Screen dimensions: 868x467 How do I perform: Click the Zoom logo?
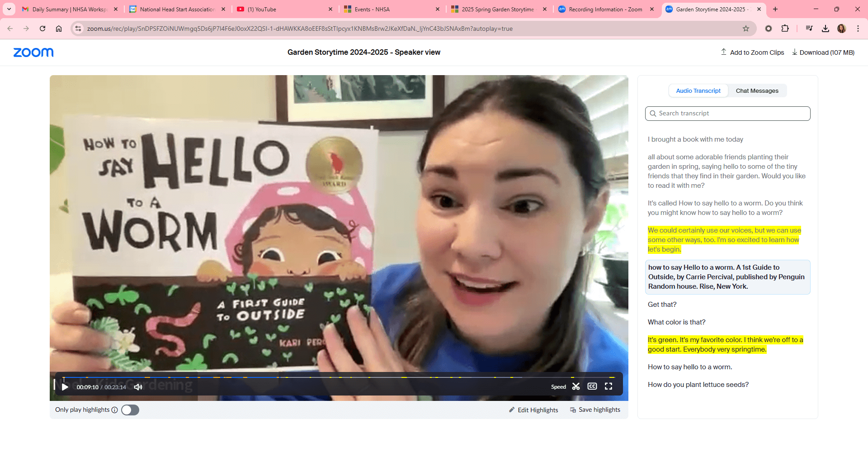point(33,52)
